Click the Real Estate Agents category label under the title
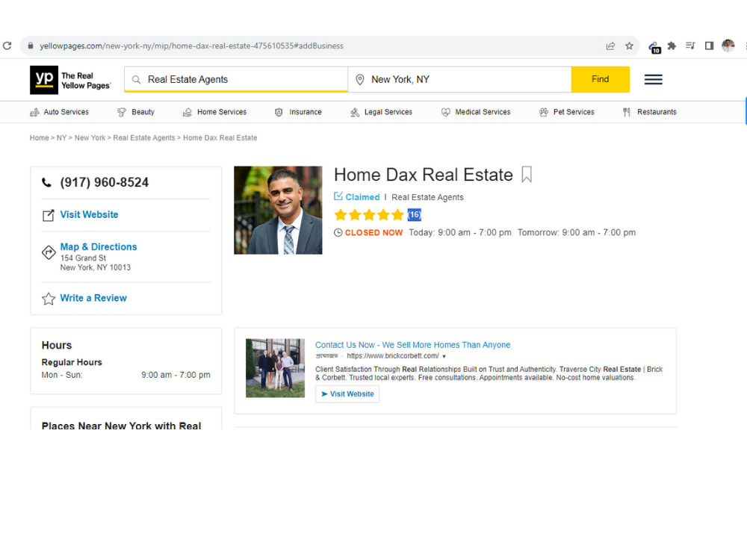The height and width of the screenshot is (560, 747). tap(427, 197)
